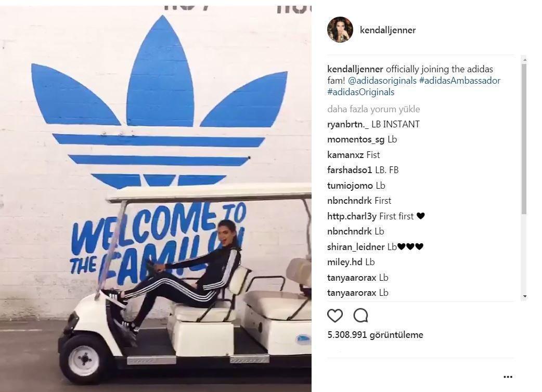Like the post with the heart icon
542x392 pixels.
click(335, 316)
